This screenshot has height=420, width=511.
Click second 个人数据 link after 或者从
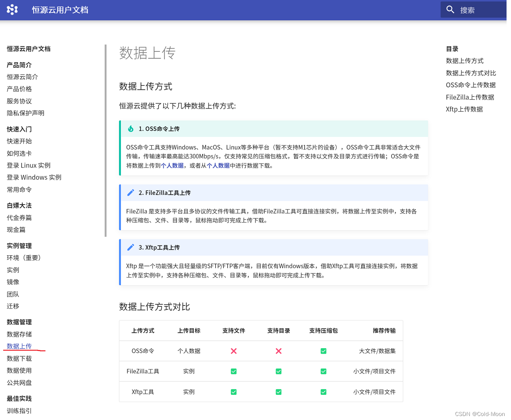click(x=218, y=166)
